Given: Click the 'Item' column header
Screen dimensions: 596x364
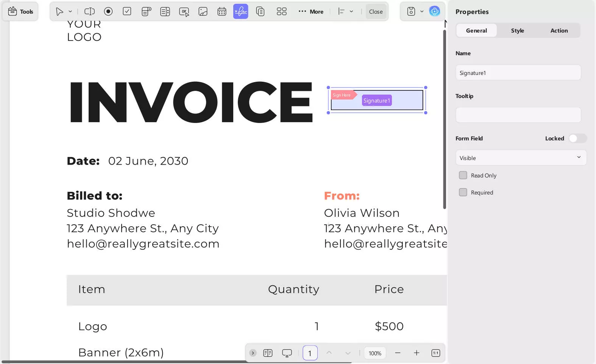Looking at the screenshot, I should coord(91,289).
